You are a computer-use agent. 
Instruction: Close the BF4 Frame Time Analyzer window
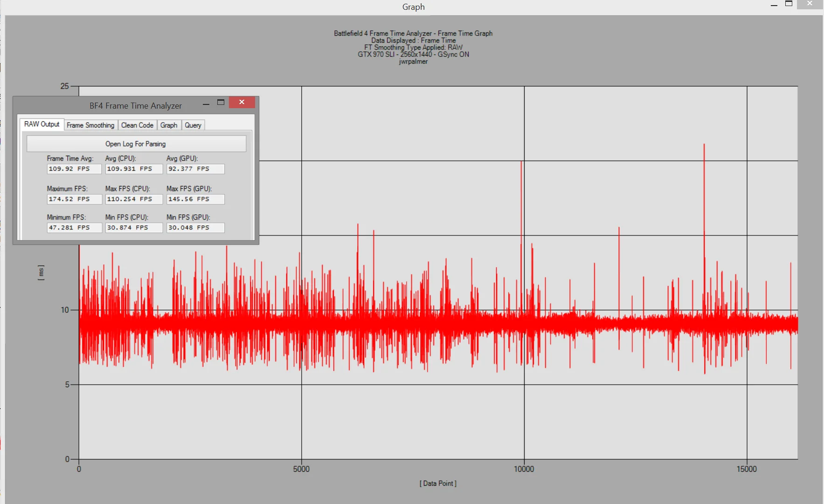(242, 102)
